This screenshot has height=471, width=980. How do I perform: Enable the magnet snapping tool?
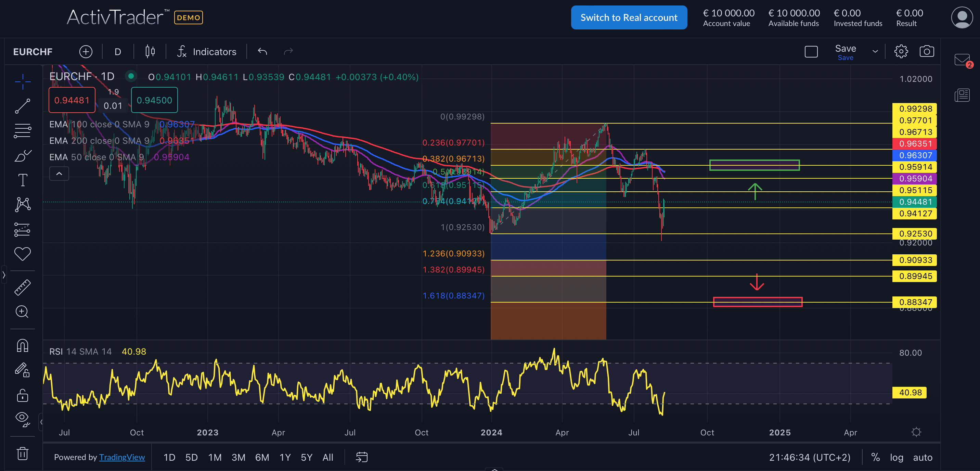23,345
